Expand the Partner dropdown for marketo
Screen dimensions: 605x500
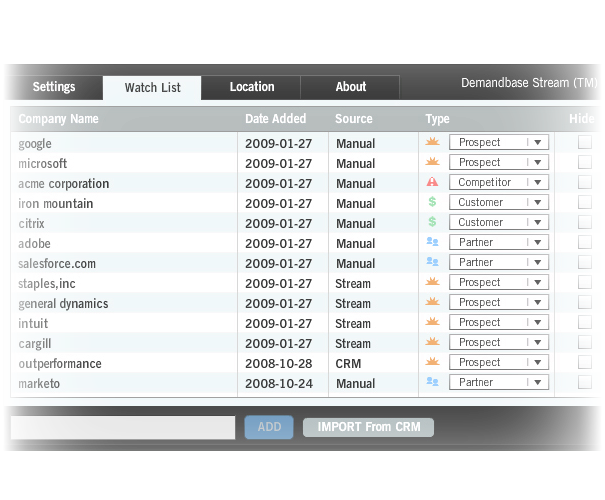coord(499,383)
